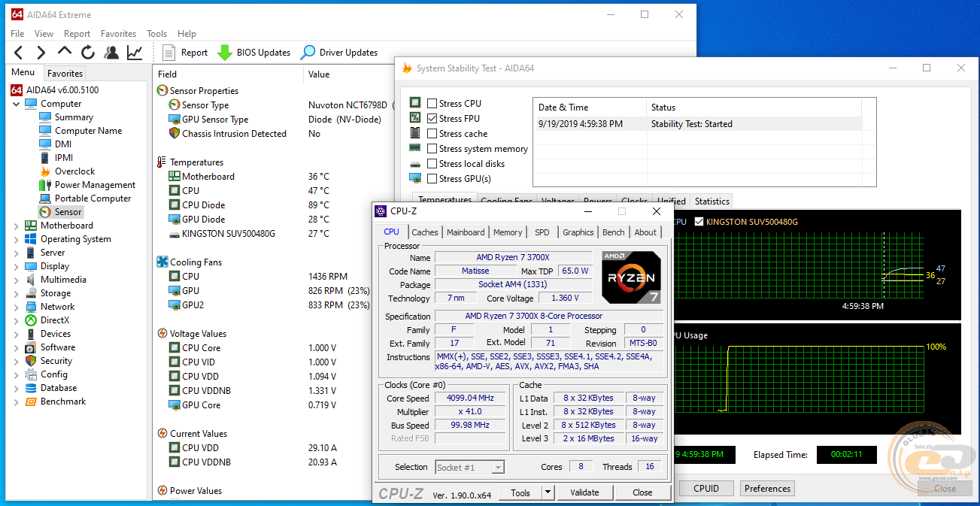Viewport: 980px width, 506px height.
Task: Open the CPU-Z Tools dropdown arrow
Action: (x=548, y=493)
